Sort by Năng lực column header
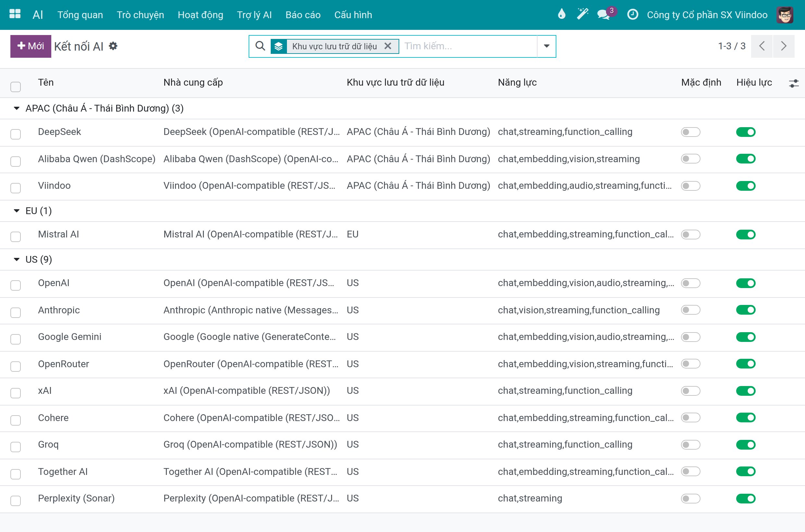805x532 pixels. [517, 82]
